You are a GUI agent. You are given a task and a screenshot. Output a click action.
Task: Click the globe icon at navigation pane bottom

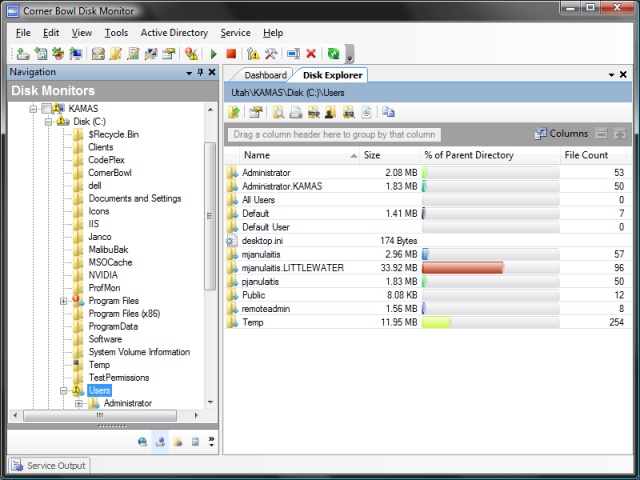(143, 441)
